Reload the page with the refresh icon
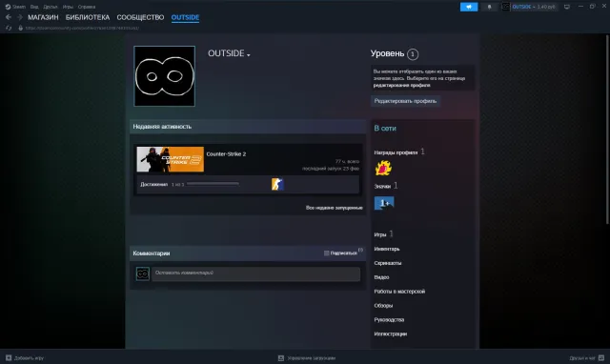Viewport: 610px width, 364px height. [x=9, y=28]
